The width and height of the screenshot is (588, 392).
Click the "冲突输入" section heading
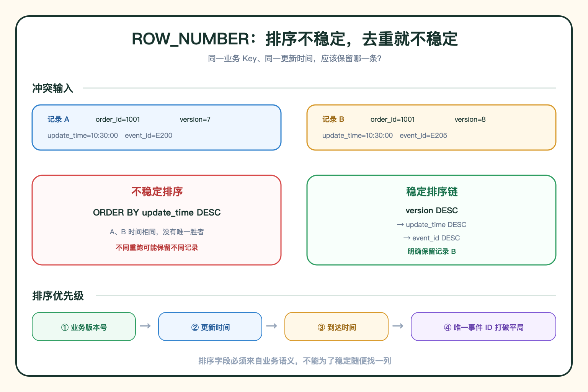pyautogui.click(x=52, y=88)
